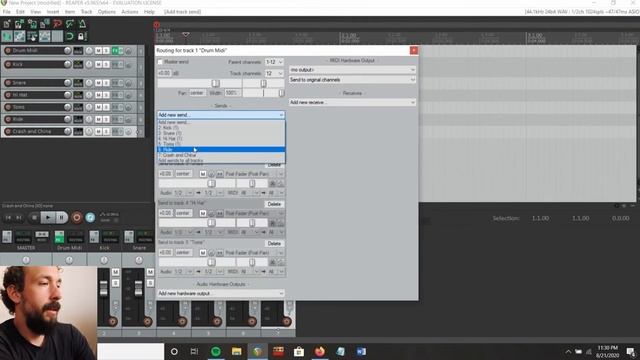The height and width of the screenshot is (360, 640).
Task: Open Post-Fader mode dropdown for Toms send
Action: tap(254, 253)
